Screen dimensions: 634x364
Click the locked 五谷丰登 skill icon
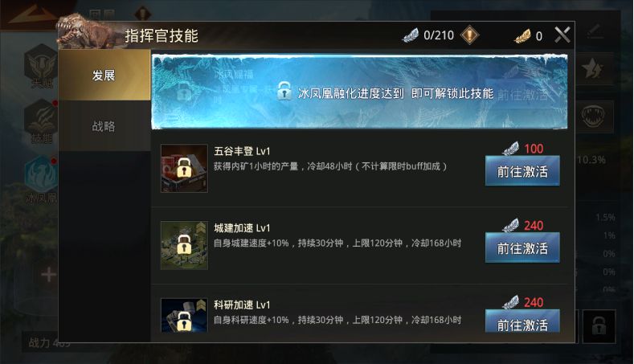184,168
